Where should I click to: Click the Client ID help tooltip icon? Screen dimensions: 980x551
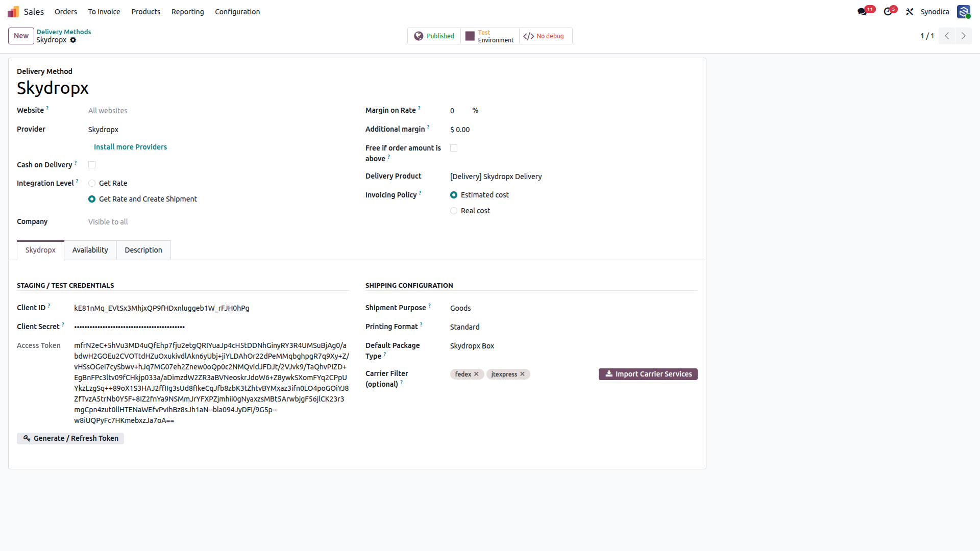(49, 306)
